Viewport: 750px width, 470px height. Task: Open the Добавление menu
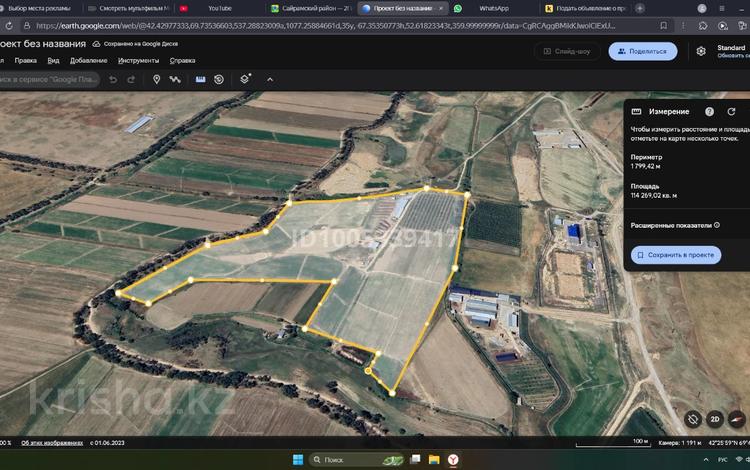(88, 61)
